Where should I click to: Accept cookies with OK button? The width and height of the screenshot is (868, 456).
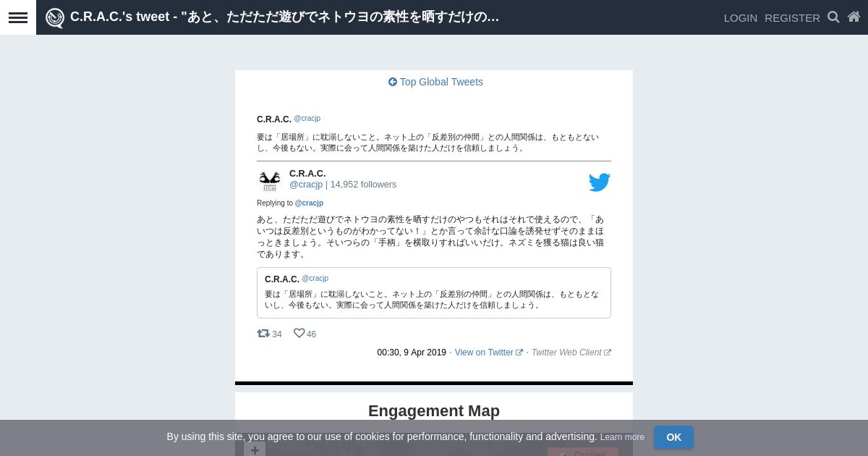[673, 437]
